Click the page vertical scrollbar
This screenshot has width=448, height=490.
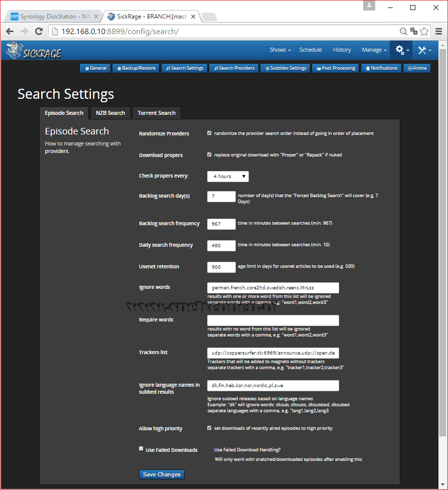[442, 242]
